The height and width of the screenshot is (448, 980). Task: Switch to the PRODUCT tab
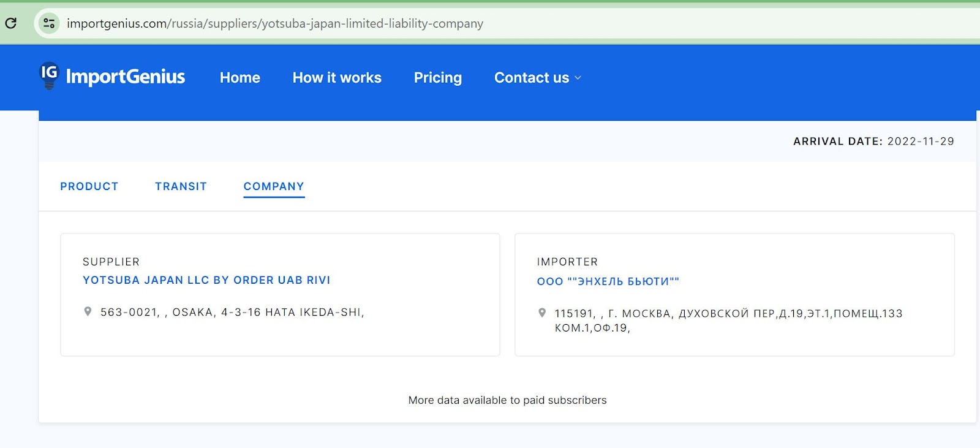(x=89, y=186)
